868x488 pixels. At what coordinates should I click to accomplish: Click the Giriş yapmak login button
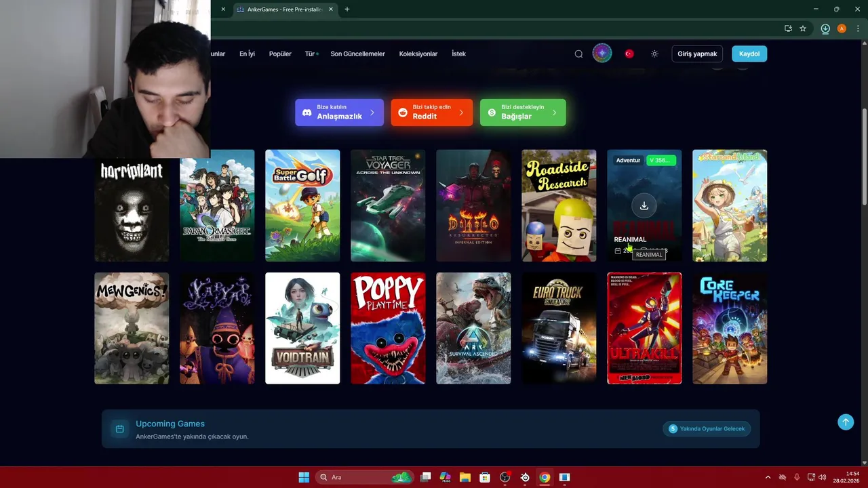(x=697, y=54)
